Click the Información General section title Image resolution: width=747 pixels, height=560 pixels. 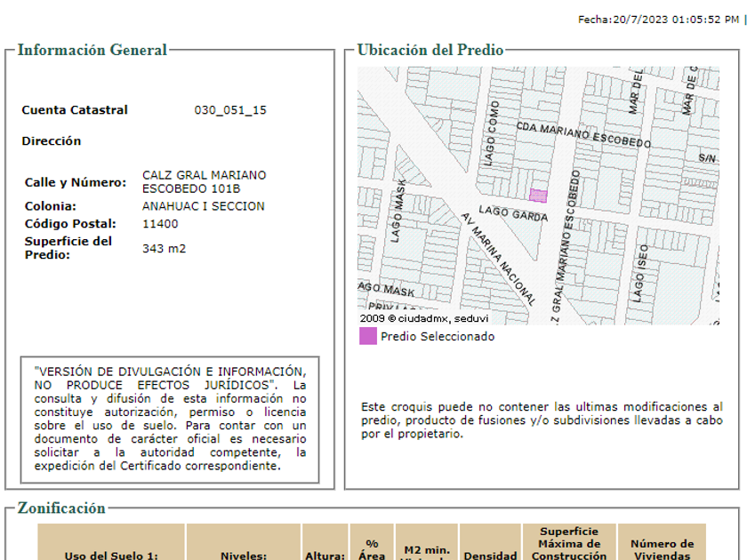click(x=92, y=50)
